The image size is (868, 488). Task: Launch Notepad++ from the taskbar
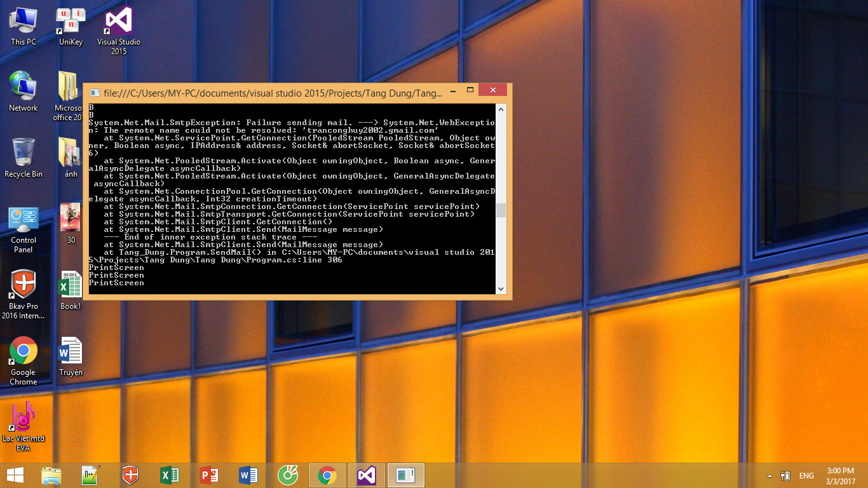click(91, 475)
